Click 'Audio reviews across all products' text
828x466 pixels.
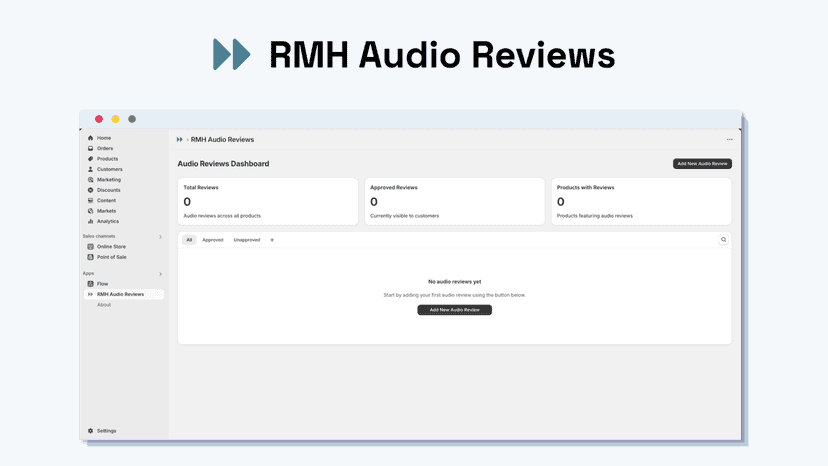(x=222, y=216)
